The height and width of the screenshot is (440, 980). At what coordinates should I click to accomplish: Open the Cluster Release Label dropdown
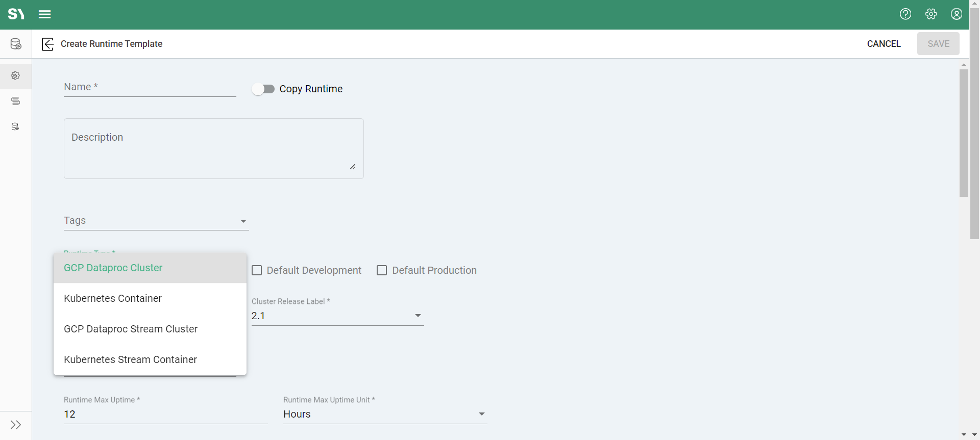(418, 316)
